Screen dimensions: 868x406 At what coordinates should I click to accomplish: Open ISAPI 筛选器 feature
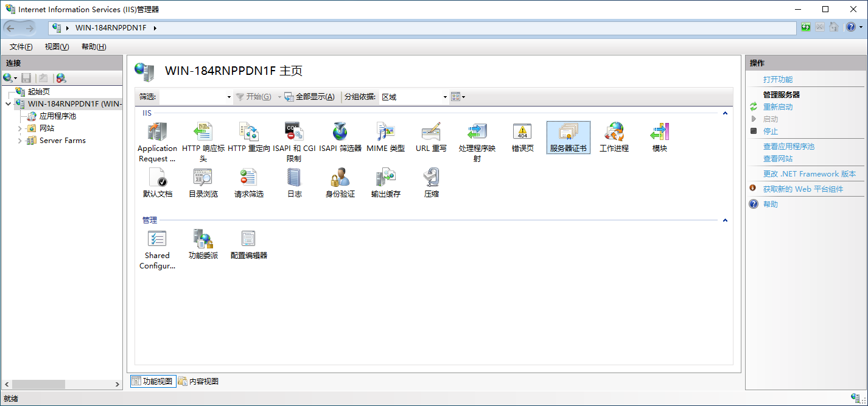point(340,138)
